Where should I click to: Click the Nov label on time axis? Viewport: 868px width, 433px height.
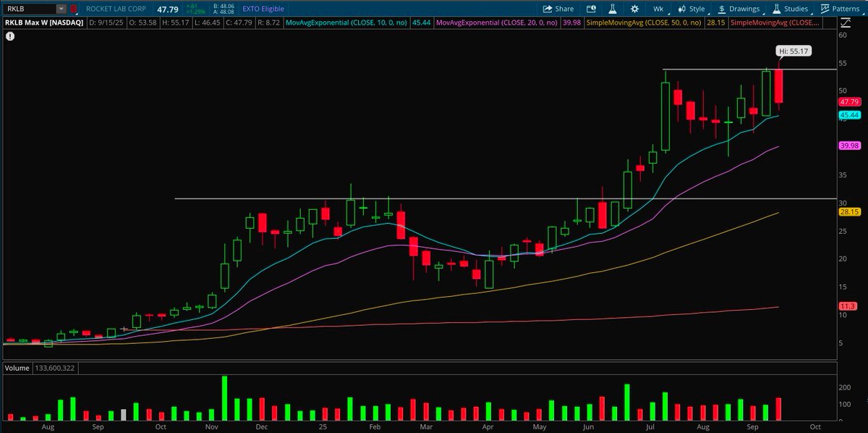(212, 427)
